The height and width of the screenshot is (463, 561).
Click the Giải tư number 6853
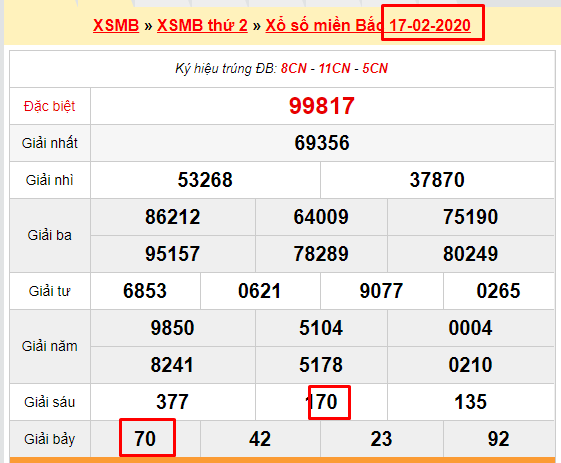145,291
